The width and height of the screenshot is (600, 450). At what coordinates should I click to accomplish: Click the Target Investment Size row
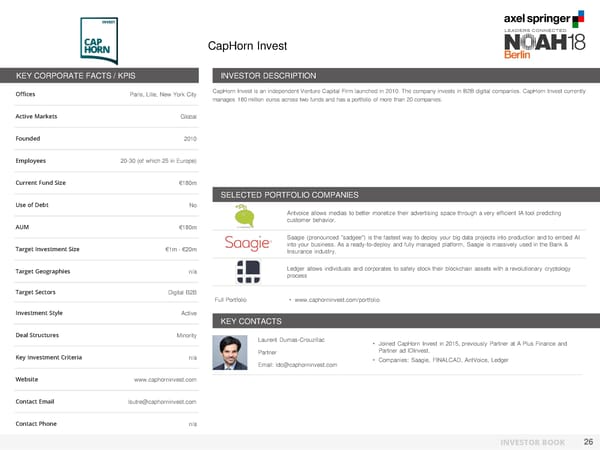pos(105,248)
